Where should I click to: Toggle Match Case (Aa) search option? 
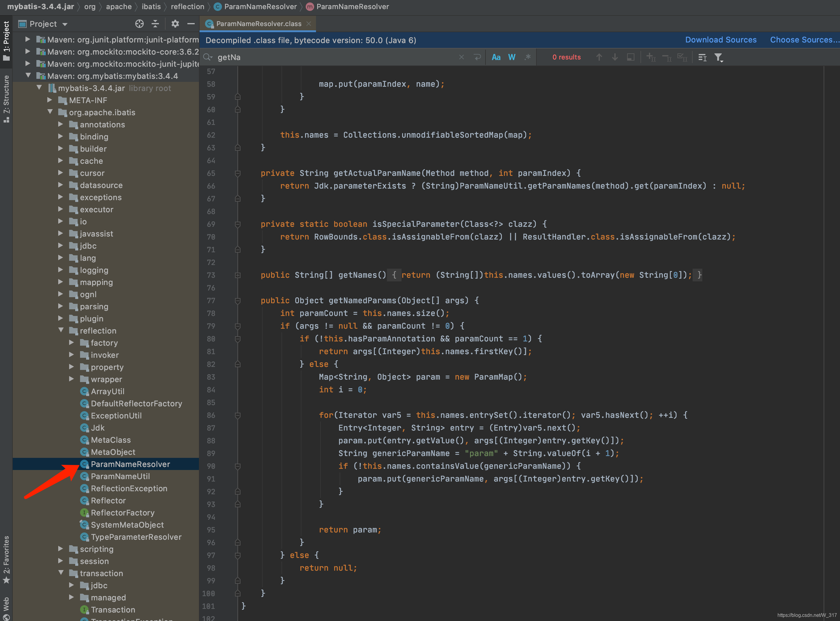coord(496,57)
